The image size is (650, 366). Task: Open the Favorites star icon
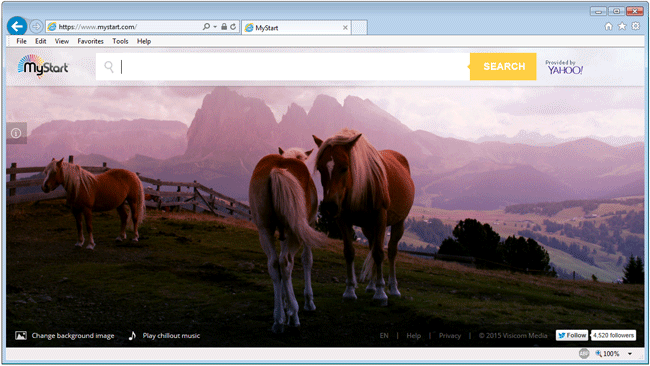click(622, 27)
